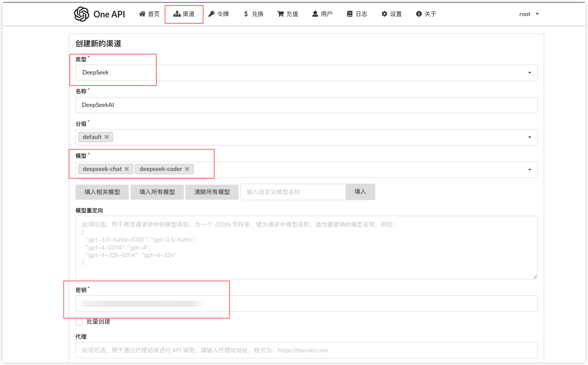Viewport: 588px width, 365px height.
Task: Open the 设置 menu item
Action: [391, 14]
